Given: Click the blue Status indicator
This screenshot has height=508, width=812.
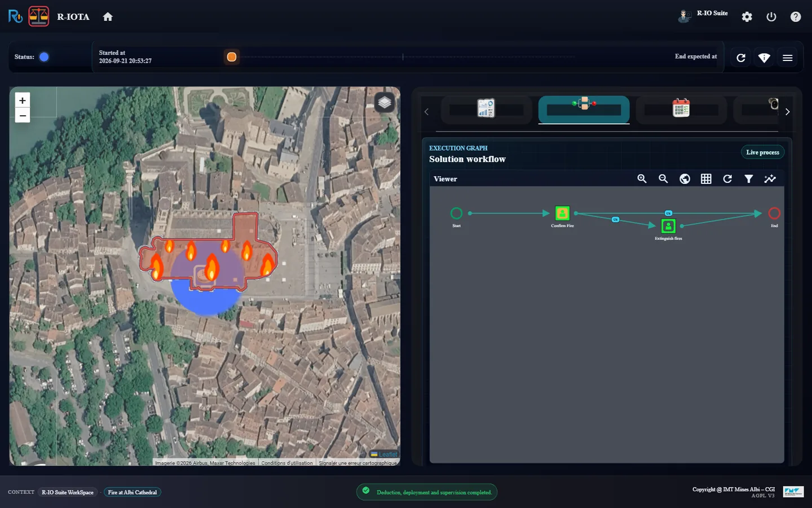Looking at the screenshot, I should coord(44,56).
